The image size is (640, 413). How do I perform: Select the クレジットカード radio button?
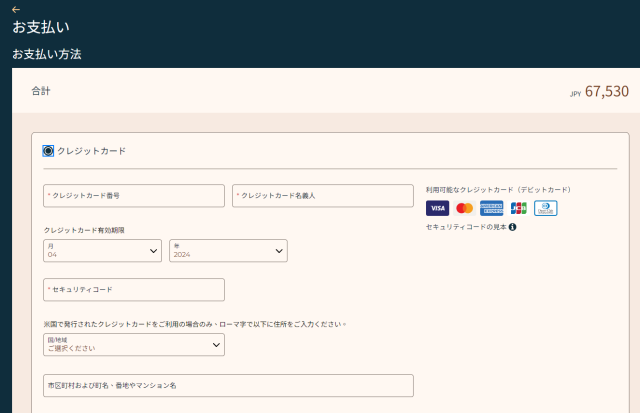48,151
